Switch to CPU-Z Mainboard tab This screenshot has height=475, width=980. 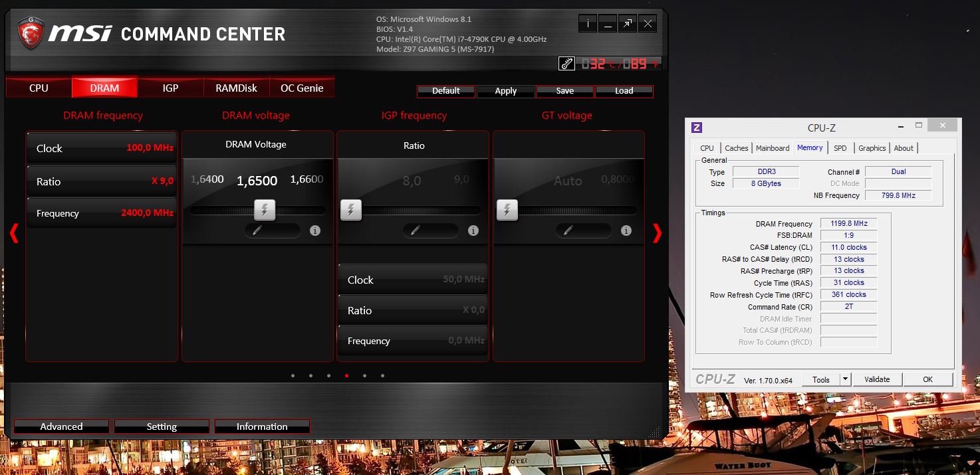point(773,148)
